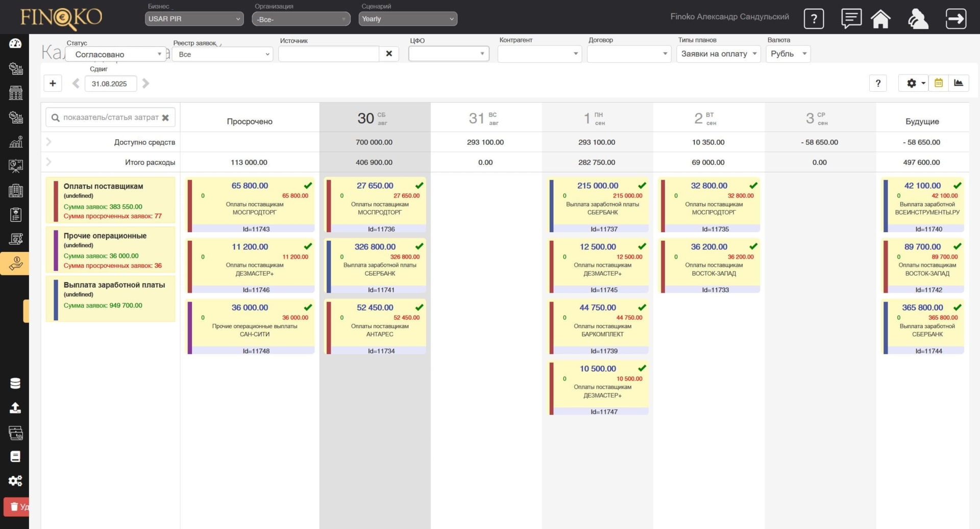Click the calendar view icon
The height and width of the screenshot is (529, 980).
pos(938,83)
